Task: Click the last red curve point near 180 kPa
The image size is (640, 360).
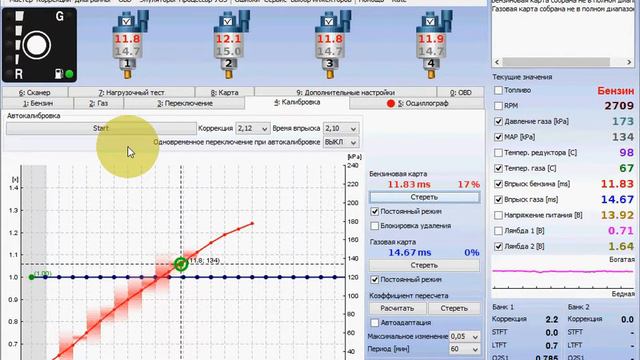Action: click(253, 223)
